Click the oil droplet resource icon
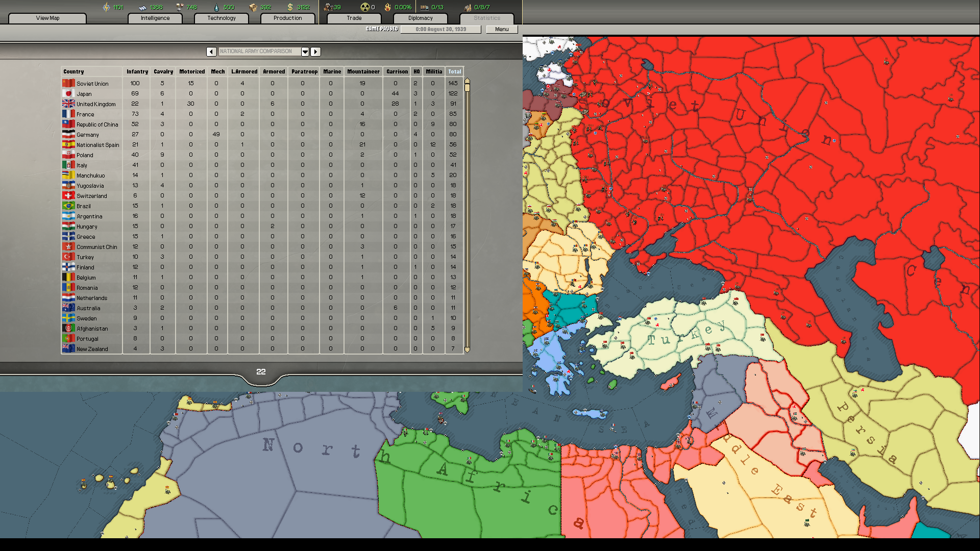Screen dimensions: 980x551 point(218,7)
